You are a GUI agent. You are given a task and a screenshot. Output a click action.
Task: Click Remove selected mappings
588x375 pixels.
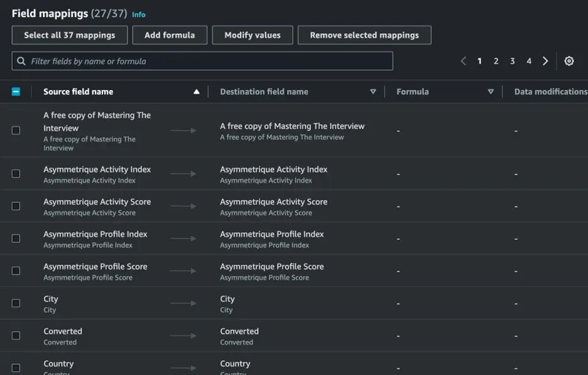[364, 35]
